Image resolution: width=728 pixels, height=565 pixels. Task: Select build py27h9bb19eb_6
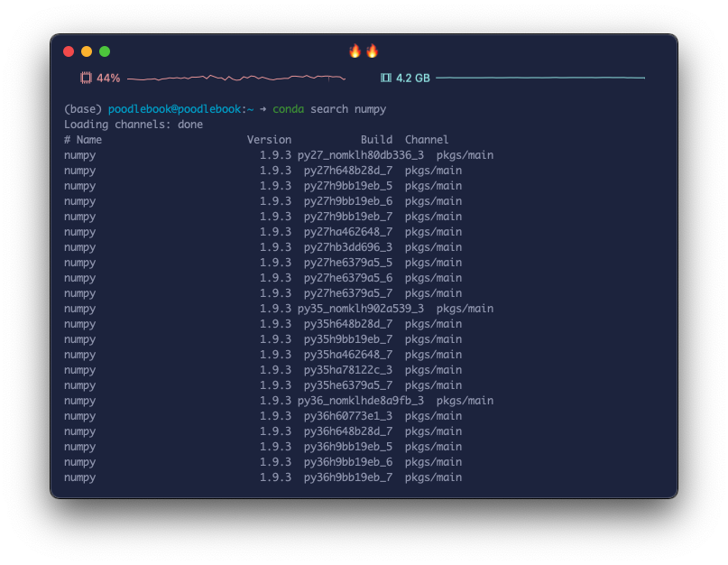tap(348, 201)
